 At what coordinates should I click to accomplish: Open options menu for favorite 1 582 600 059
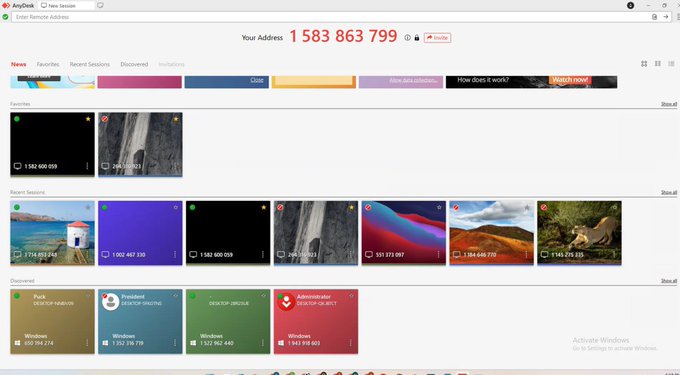pyautogui.click(x=87, y=166)
